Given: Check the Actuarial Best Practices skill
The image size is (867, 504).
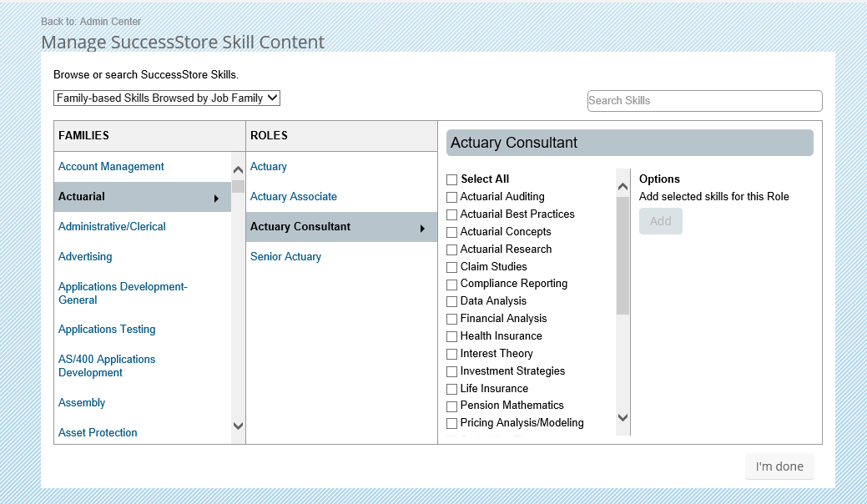Looking at the screenshot, I should click(451, 214).
